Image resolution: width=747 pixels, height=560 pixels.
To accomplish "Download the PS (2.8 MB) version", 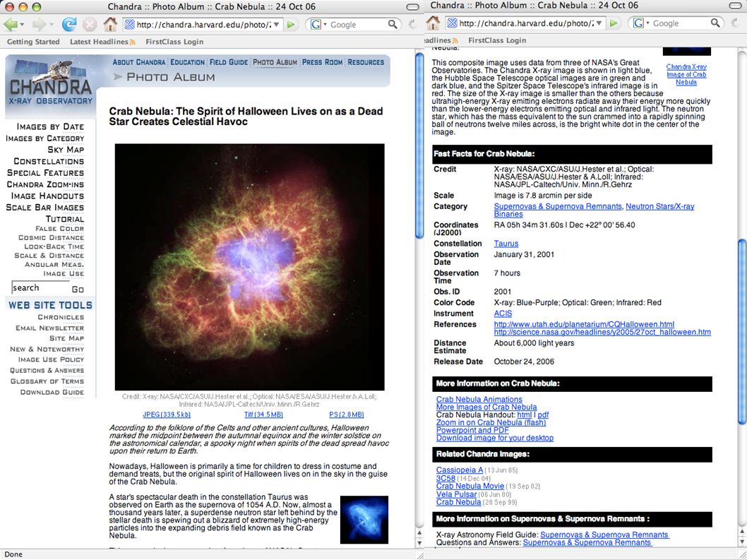I will click(x=347, y=415).
